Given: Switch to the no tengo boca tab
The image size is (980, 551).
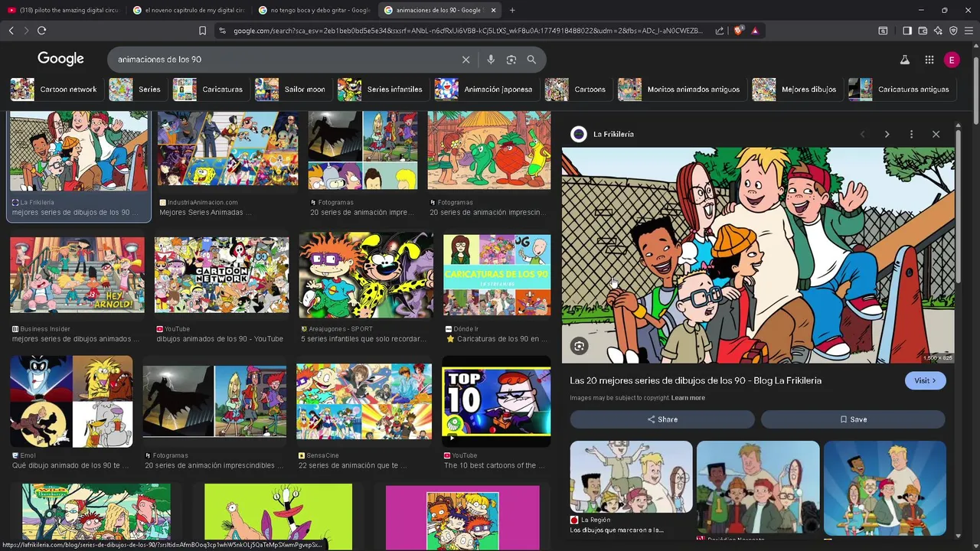Looking at the screenshot, I should coord(315,10).
